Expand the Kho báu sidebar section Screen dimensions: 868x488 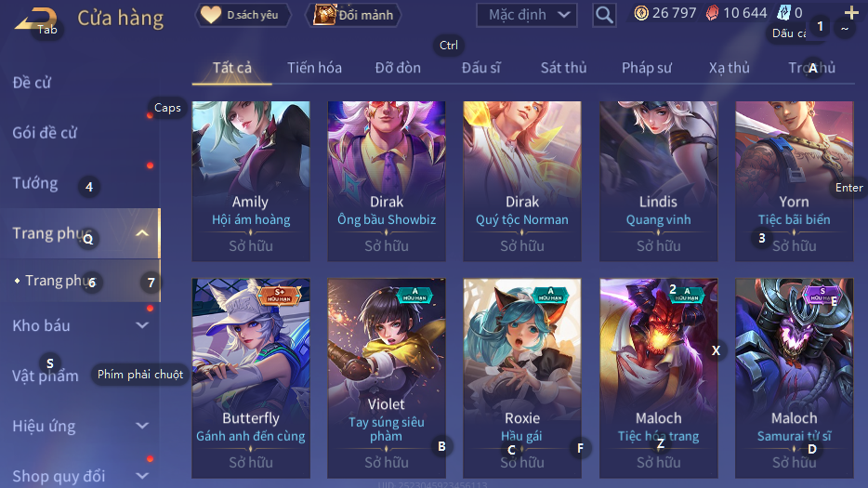(x=142, y=325)
